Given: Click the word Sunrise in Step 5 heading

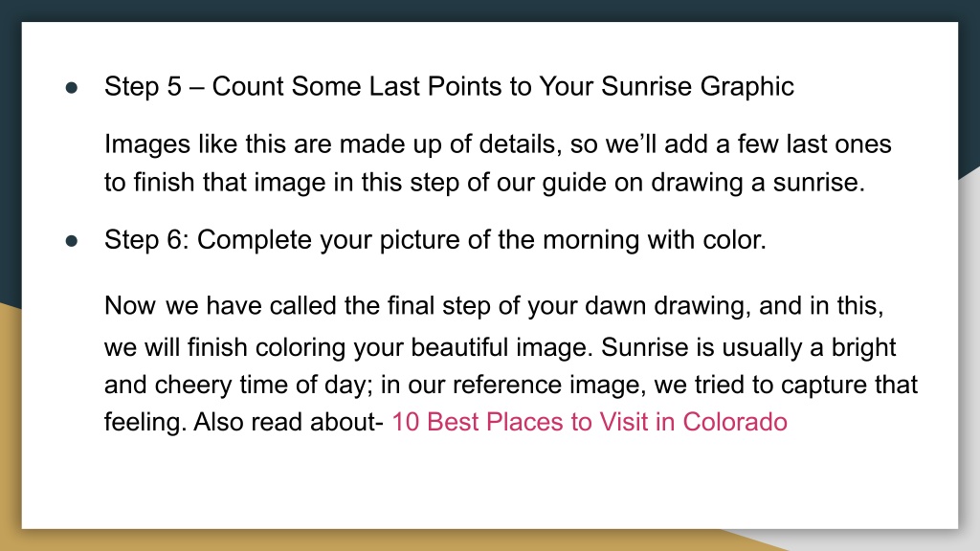Looking at the screenshot, I should (x=646, y=86).
